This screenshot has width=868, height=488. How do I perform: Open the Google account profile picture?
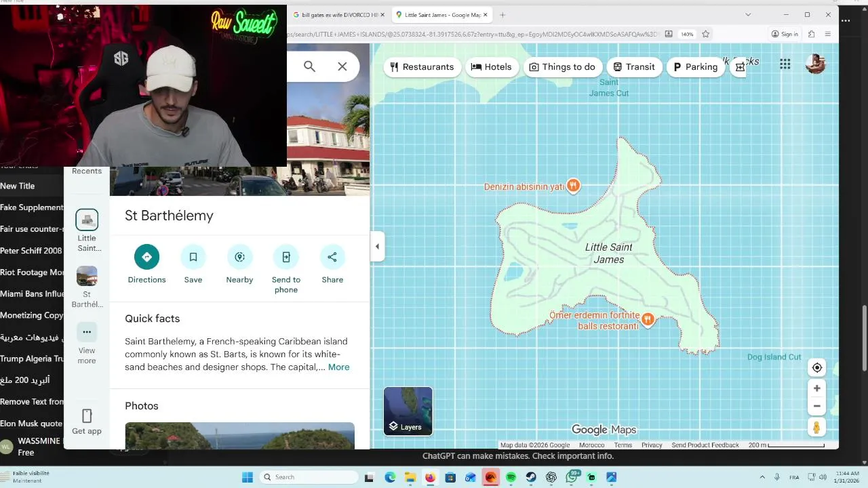815,64
